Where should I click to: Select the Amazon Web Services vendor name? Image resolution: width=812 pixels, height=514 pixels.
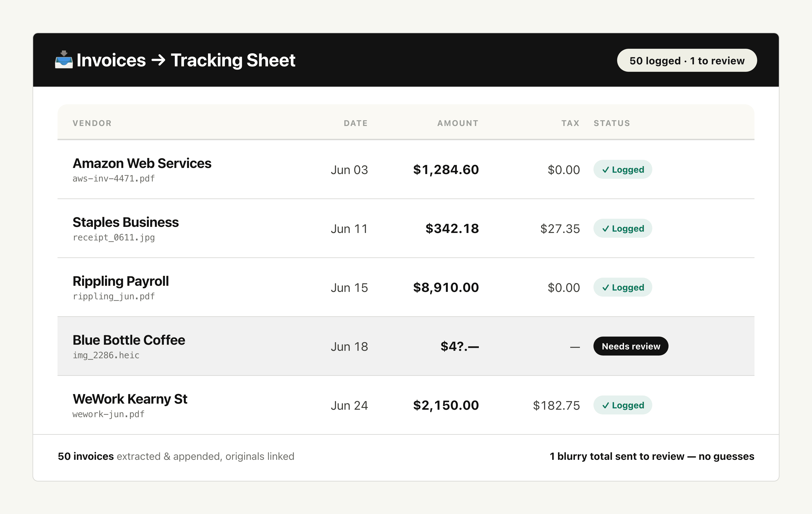coord(142,163)
